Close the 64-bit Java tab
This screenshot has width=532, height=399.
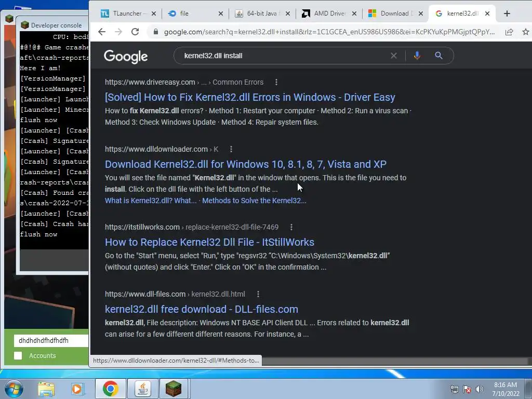288,14
